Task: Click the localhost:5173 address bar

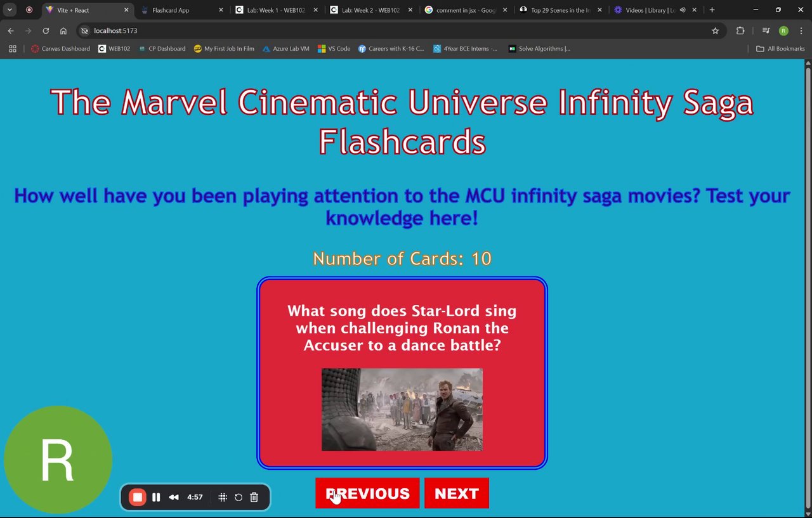Action: [x=400, y=30]
